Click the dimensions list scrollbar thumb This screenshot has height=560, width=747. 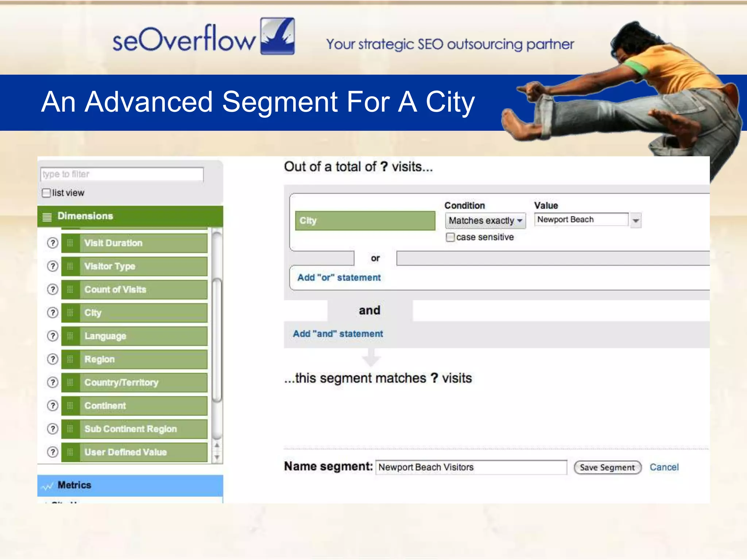tap(217, 340)
